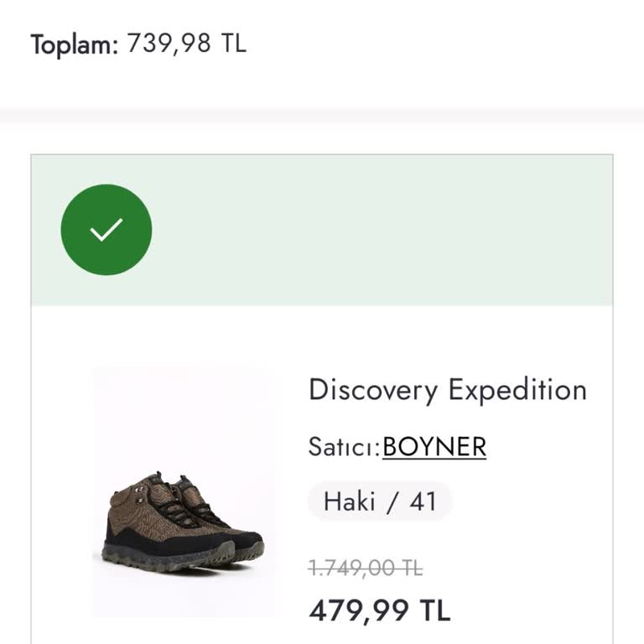The height and width of the screenshot is (644, 644).
Task: Click the green checkmark circle icon
Action: pyautogui.click(x=106, y=230)
